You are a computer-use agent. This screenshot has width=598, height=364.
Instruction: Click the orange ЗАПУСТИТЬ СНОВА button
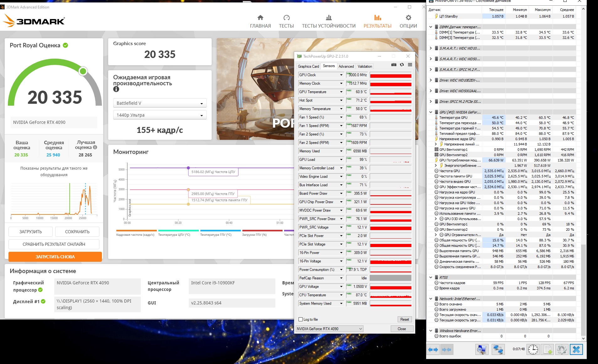pos(55,257)
